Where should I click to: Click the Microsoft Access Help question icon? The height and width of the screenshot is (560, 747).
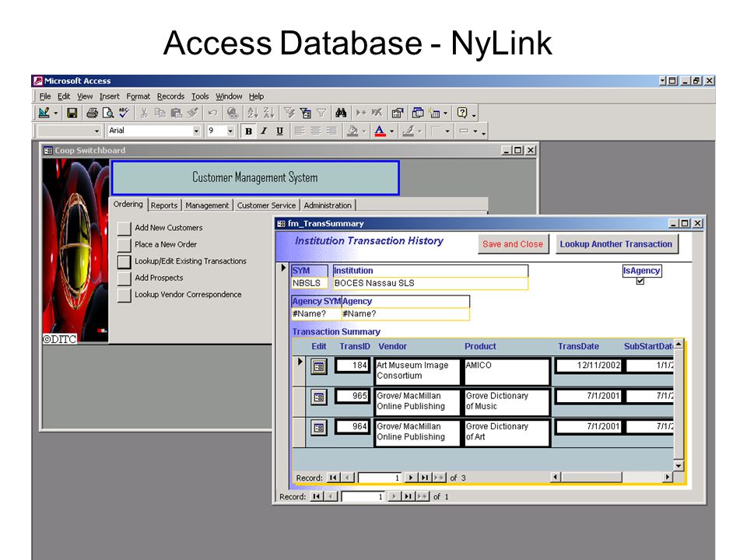[462, 113]
